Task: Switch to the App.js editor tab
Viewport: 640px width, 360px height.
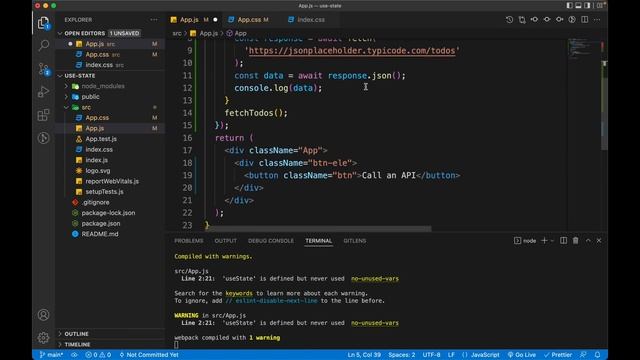Action: coord(193,20)
